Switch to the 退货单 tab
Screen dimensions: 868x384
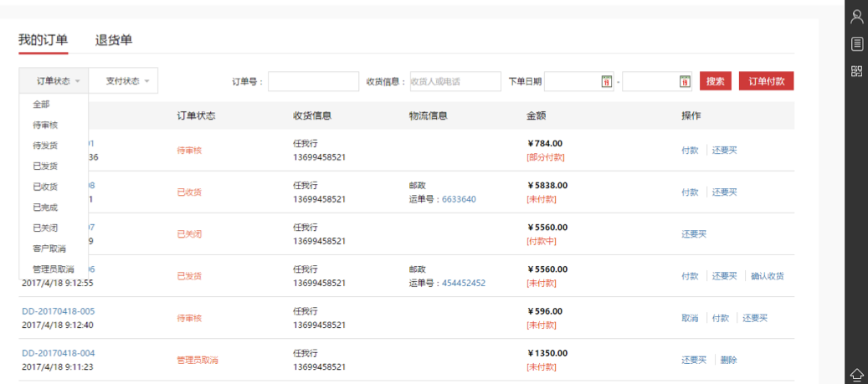point(114,40)
